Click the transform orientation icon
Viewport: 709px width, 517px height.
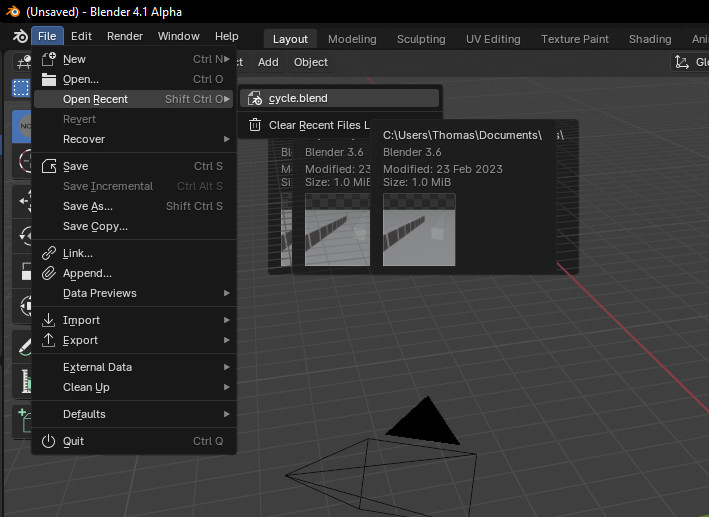coord(681,62)
